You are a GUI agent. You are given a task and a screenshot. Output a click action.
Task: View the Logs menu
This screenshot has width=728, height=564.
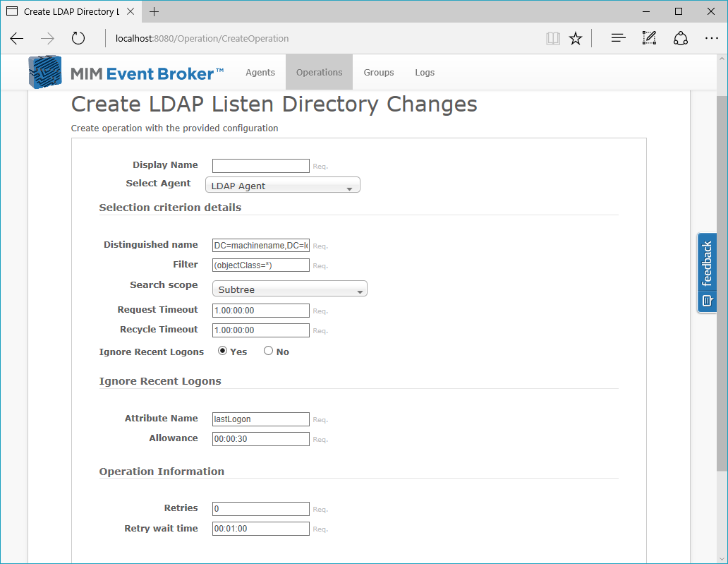pyautogui.click(x=425, y=73)
